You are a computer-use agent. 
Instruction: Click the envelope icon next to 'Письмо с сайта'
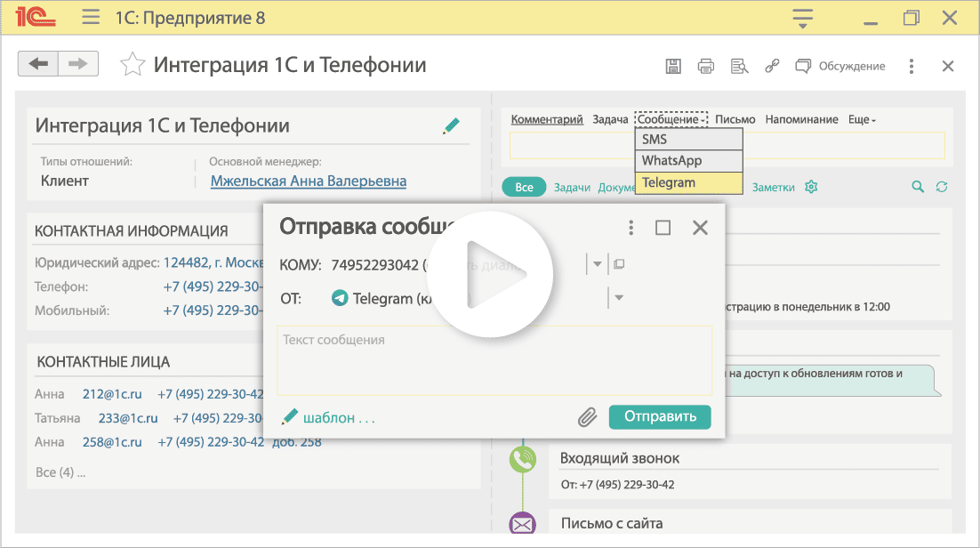point(523,524)
